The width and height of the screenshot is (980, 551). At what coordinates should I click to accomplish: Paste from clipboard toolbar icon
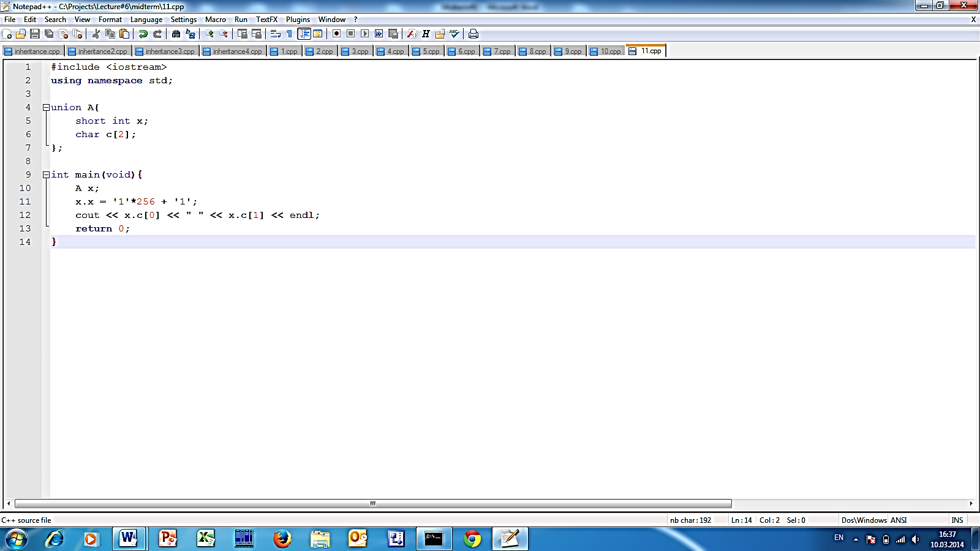point(124,34)
